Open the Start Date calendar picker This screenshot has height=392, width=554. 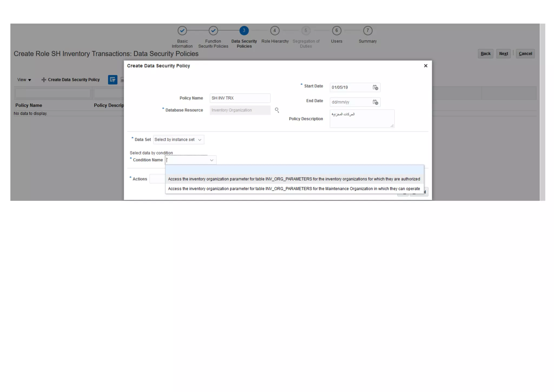pos(375,87)
